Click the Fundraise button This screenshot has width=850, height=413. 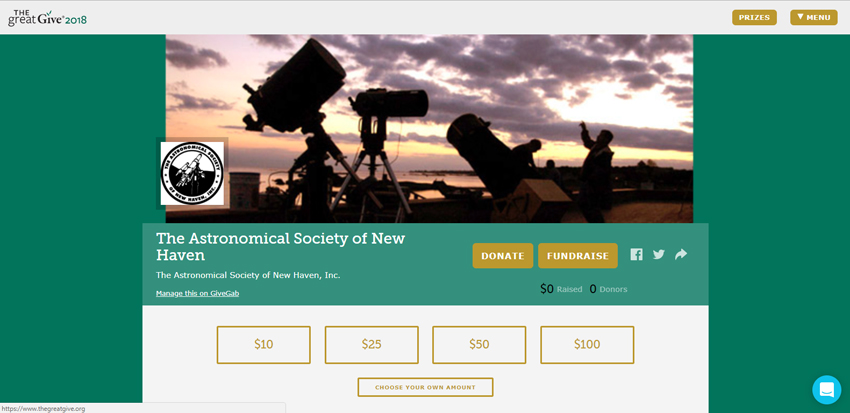[578, 256]
